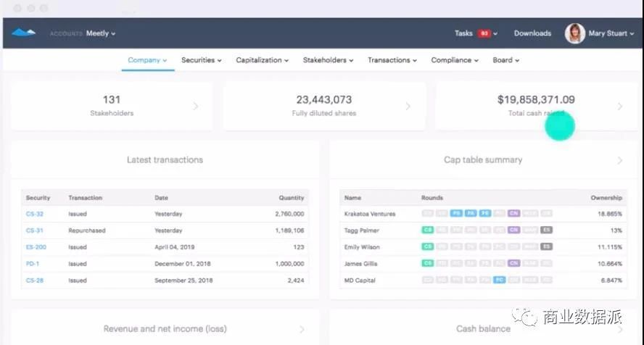The image size is (644, 345).
Task: Open security link ES-200
Action: [36, 247]
